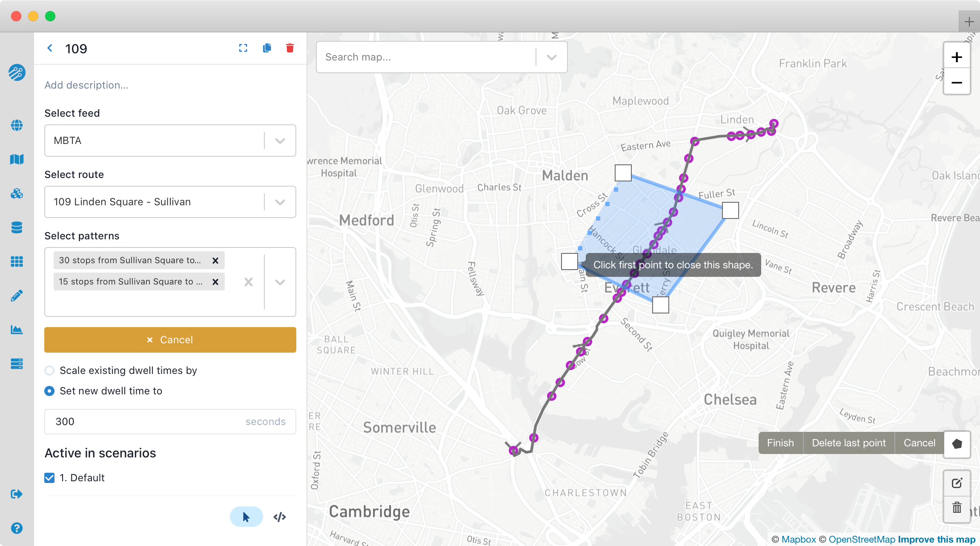Screen dimensions: 980x546
Task: Click the back chevron beside 109
Action: 50,48
